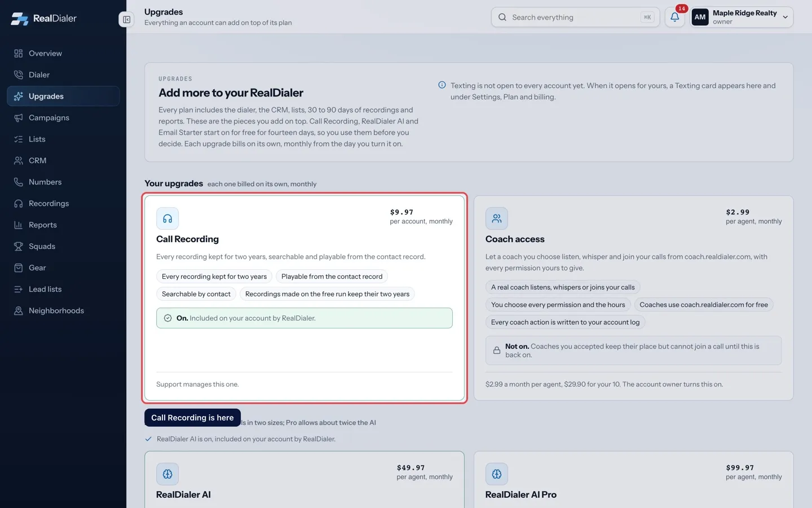The image size is (812, 508).
Task: Go to Lists in the sidebar
Action: click(63, 139)
